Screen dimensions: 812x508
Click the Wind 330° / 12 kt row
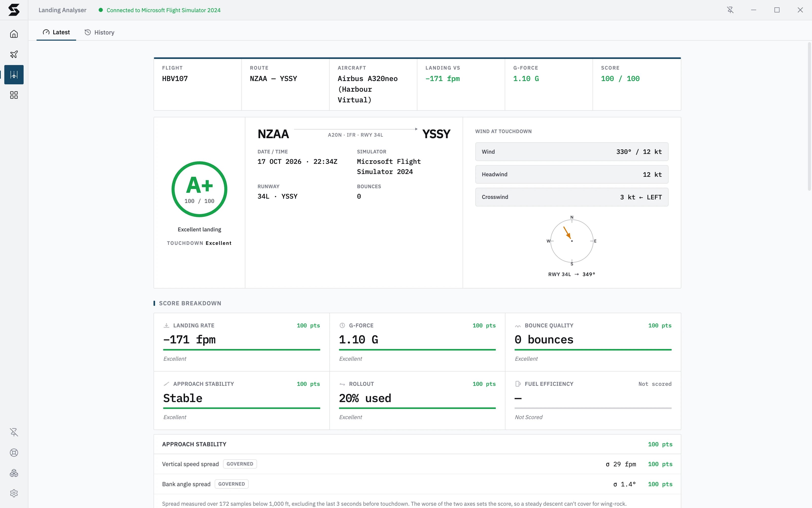571,152
